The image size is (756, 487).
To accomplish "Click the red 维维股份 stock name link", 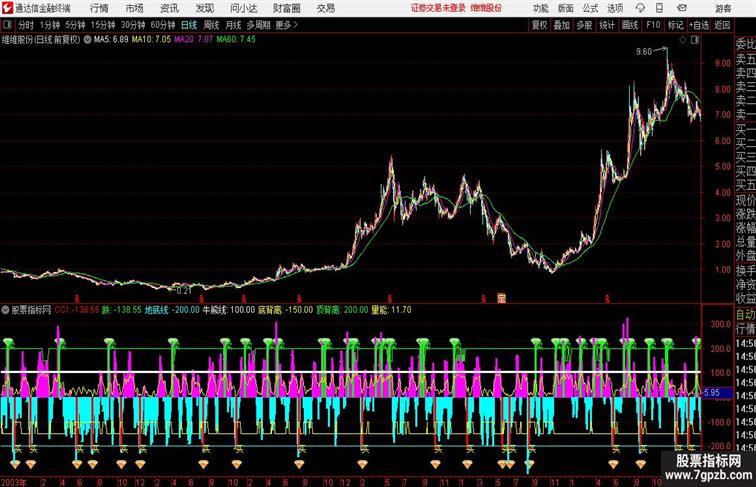I will pyautogui.click(x=486, y=8).
